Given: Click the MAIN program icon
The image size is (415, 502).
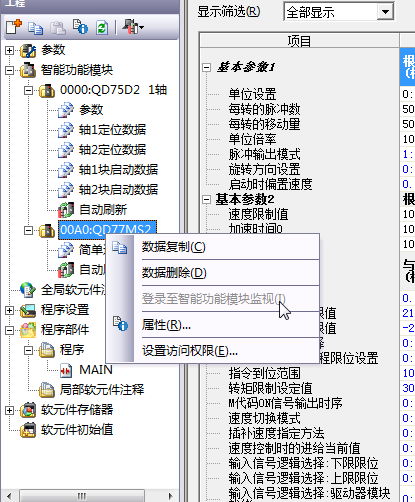Looking at the screenshot, I should pyautogui.click(x=66, y=370).
